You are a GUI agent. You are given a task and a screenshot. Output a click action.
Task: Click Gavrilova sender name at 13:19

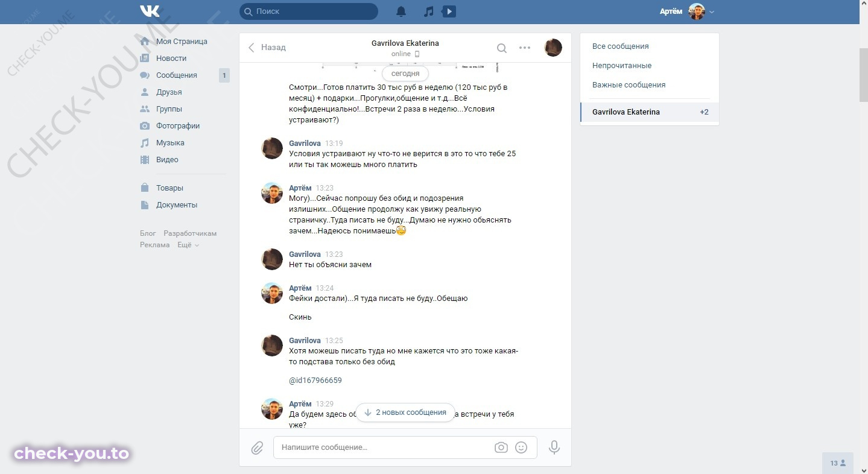pos(305,144)
